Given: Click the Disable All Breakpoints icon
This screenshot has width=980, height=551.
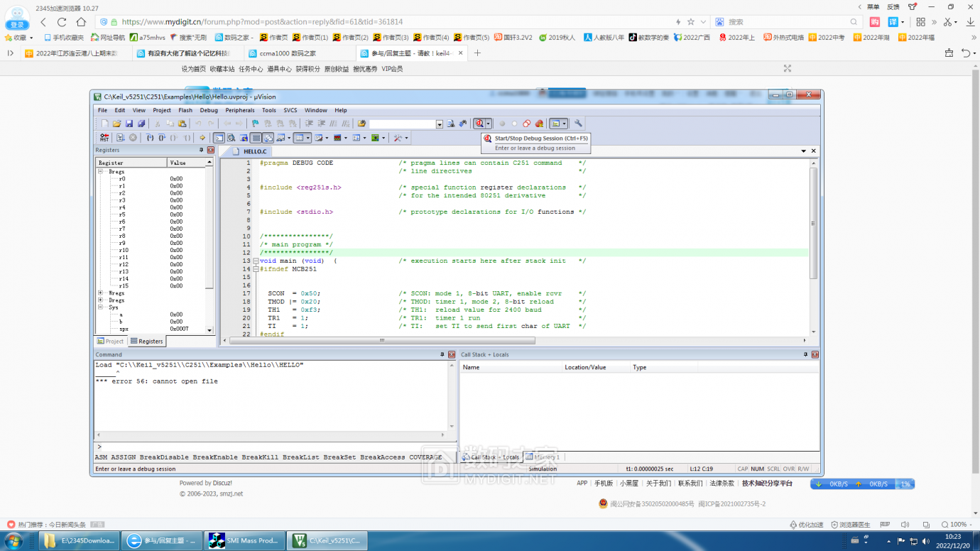Looking at the screenshot, I should click(x=527, y=124).
